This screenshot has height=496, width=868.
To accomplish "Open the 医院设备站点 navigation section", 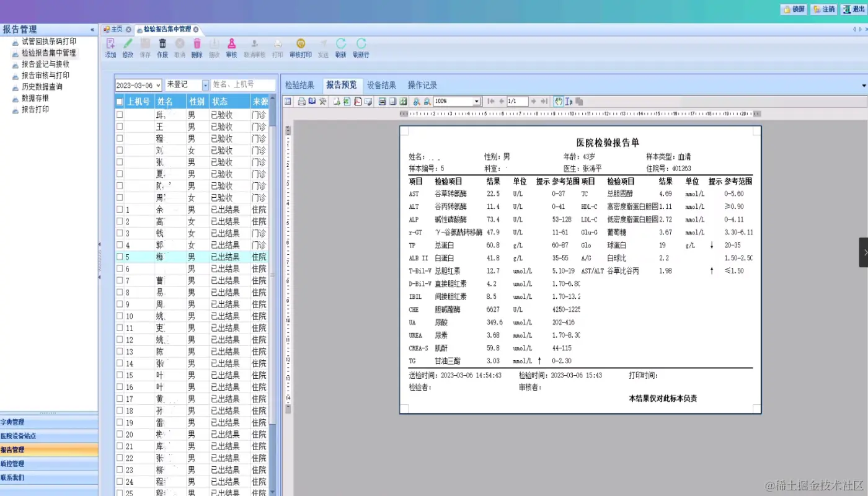I will click(49, 436).
